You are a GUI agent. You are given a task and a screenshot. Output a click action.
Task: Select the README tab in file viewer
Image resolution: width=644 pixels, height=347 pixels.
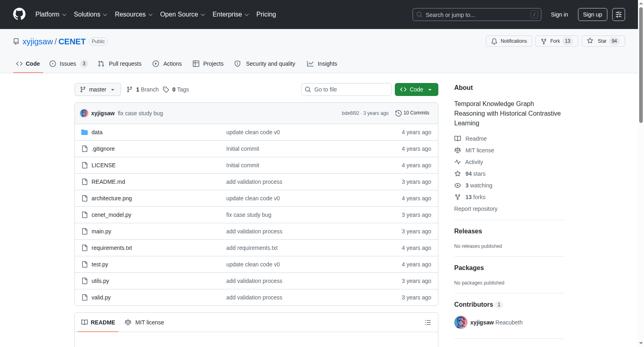[x=98, y=322]
